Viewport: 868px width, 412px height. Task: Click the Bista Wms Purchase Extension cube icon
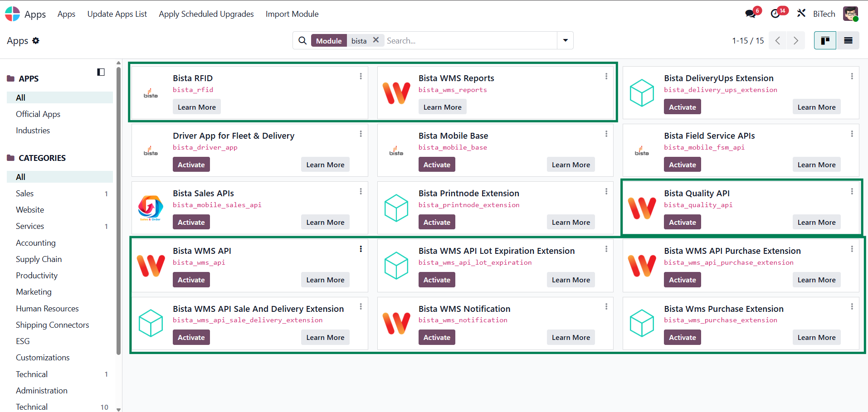point(642,323)
